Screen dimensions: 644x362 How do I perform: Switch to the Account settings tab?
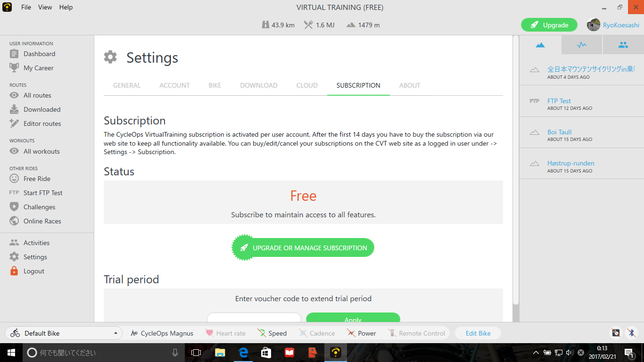(x=174, y=85)
